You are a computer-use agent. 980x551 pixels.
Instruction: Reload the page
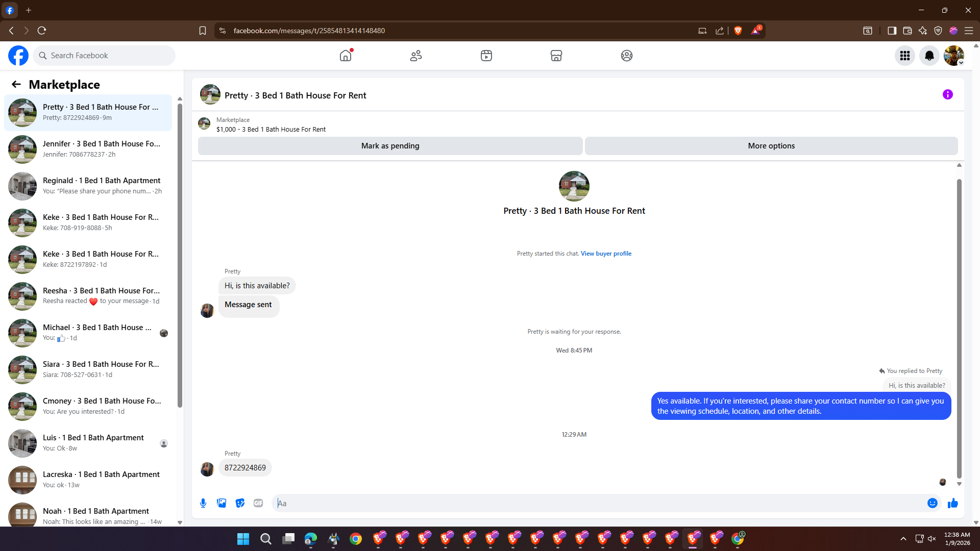42,31
